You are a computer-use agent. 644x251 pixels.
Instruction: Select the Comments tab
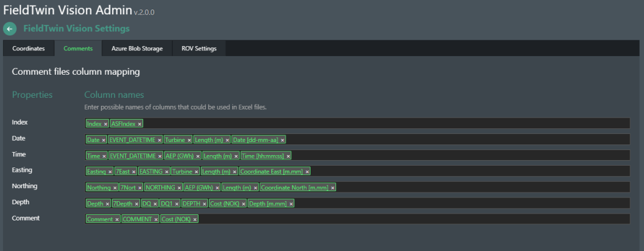pyautogui.click(x=78, y=49)
